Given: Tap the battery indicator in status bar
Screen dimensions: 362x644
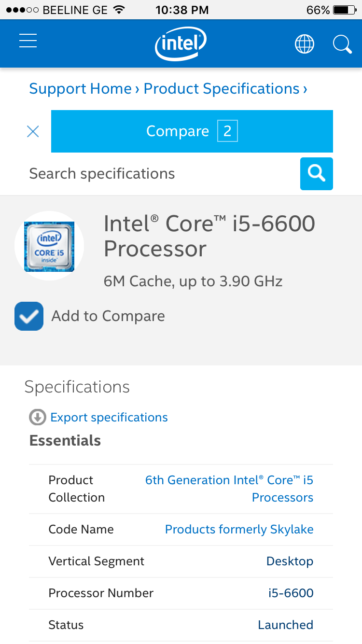Looking at the screenshot, I should (344, 10).
